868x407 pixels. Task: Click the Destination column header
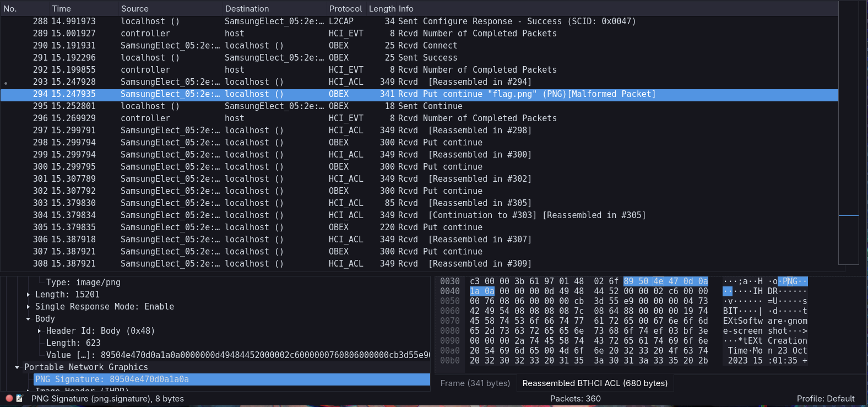(x=247, y=9)
